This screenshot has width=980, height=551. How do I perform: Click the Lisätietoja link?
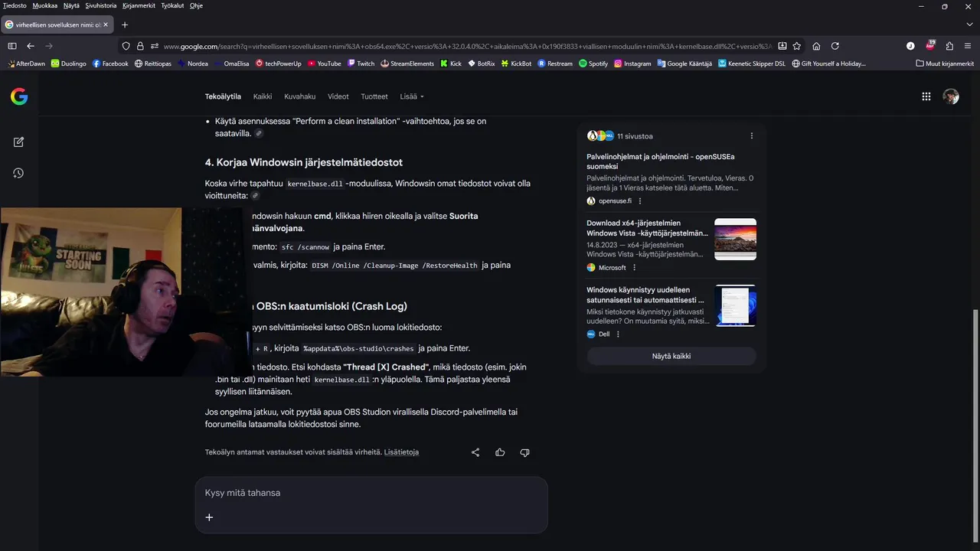point(401,452)
